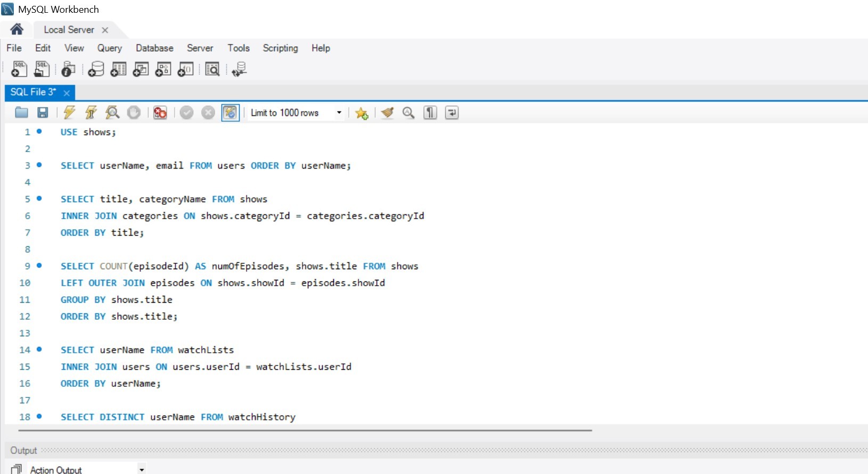This screenshot has height=474, width=868.
Task: Click 'COUNT' in line 9
Action: click(113, 266)
